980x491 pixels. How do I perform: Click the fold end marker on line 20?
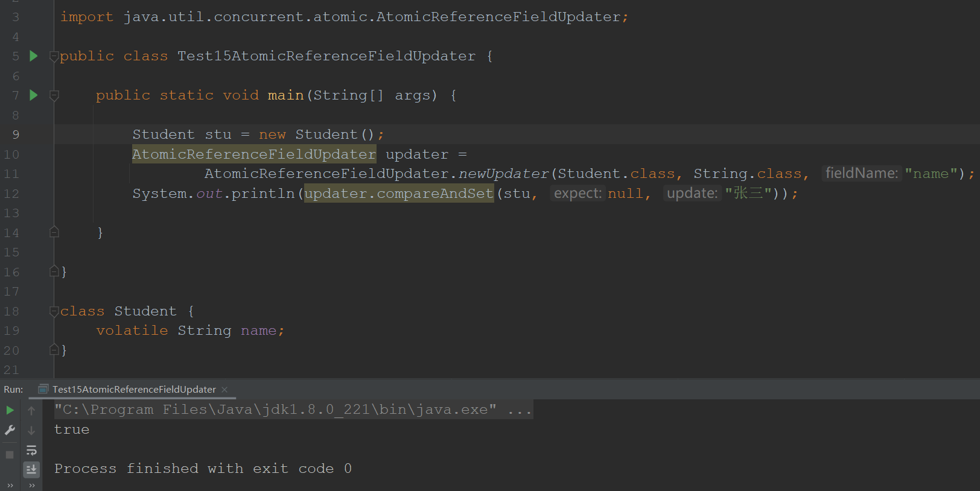54,350
